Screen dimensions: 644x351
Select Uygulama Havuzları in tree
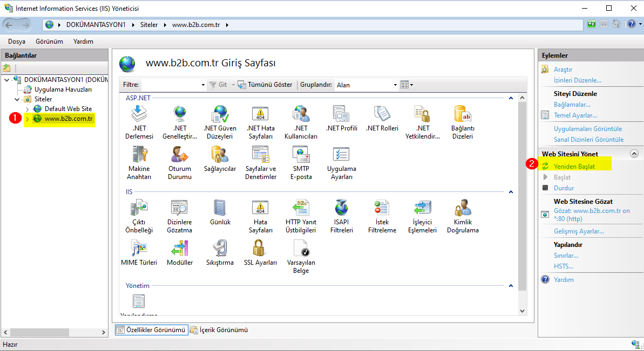point(63,90)
